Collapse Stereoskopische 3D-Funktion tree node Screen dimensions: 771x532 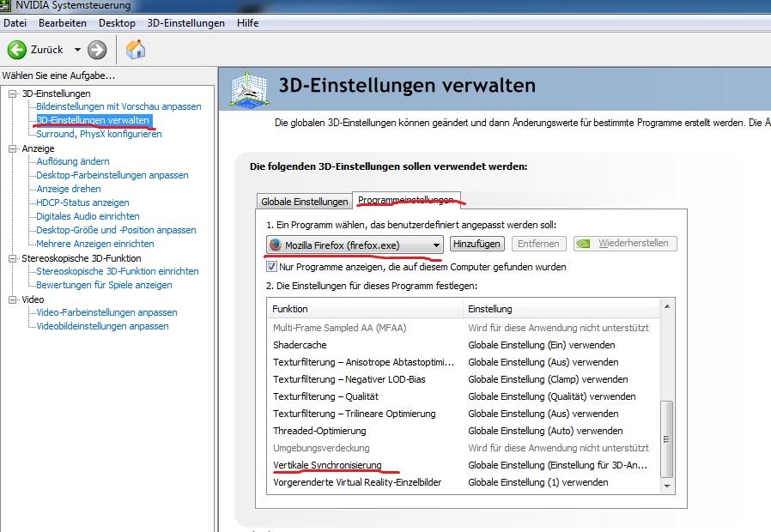12,258
